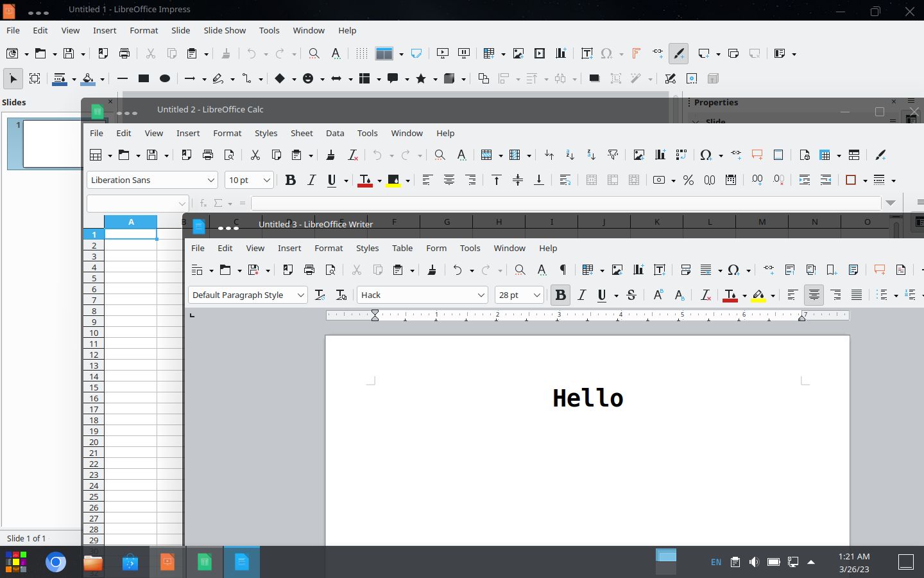The width and height of the screenshot is (924, 578).
Task: Insert Image icon in Writer toolbar
Action: [617, 270]
